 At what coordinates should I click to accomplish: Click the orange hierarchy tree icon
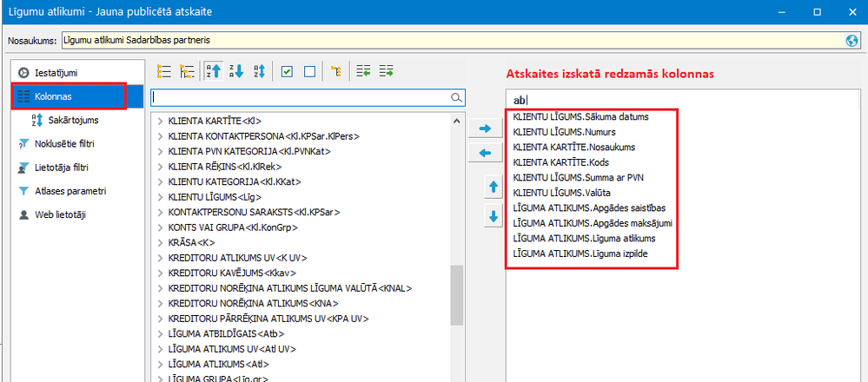(335, 71)
